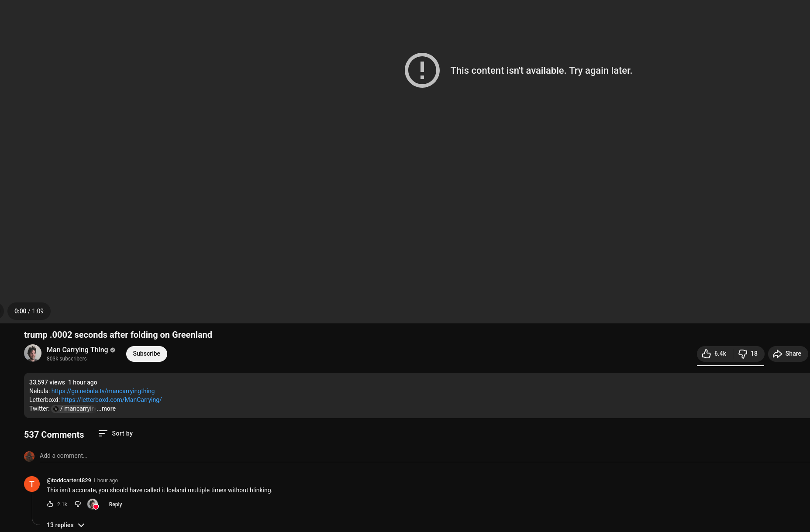This screenshot has height=532, width=810.
Task: Dislike the video using the thumbs-down icon
Action: click(748, 354)
